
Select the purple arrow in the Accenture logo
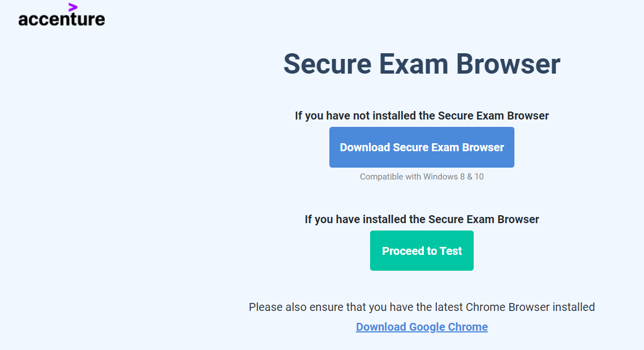72,7
